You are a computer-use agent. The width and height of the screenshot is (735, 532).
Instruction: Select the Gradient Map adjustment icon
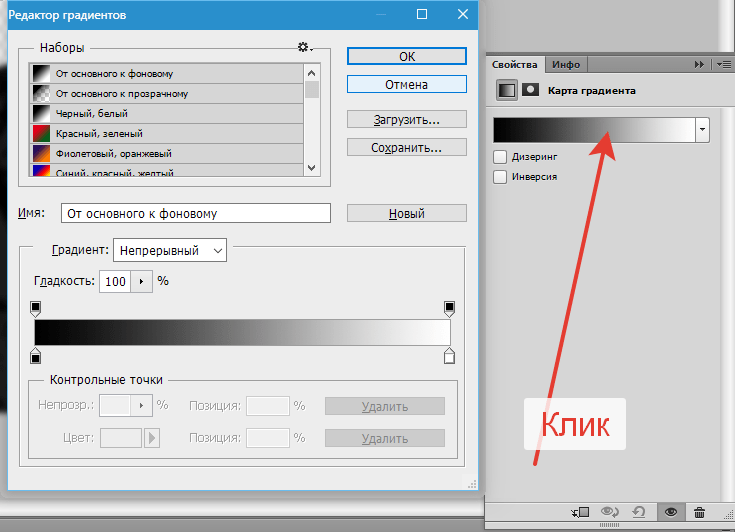(507, 90)
